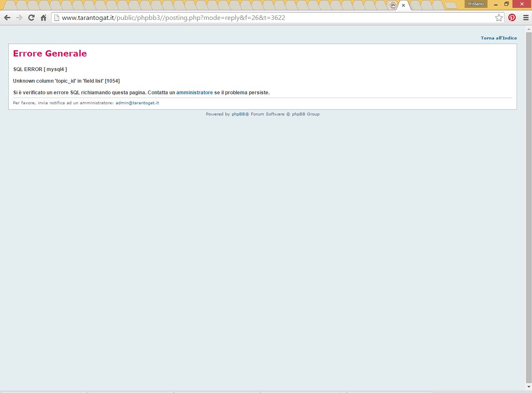Open the tristano profile menu
Viewport: 532px width, 393px height.
click(476, 4)
